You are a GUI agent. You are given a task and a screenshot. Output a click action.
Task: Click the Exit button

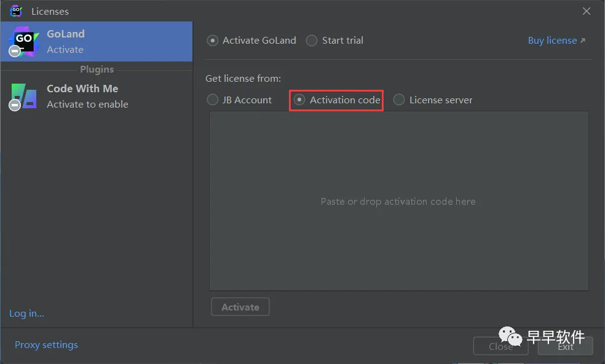click(565, 346)
